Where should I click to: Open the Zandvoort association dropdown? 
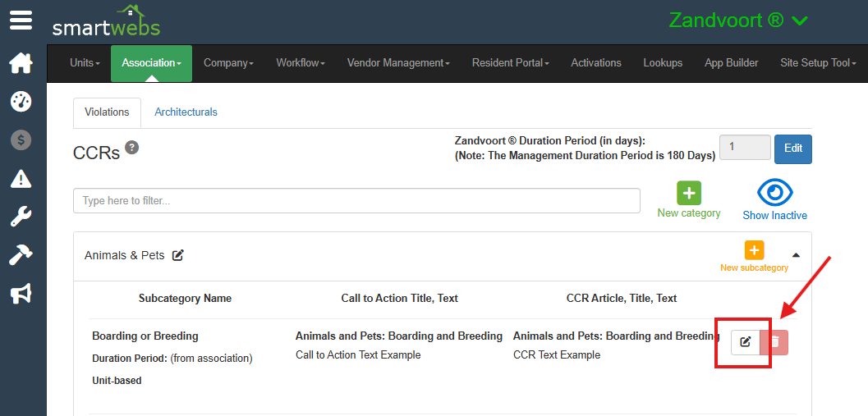tap(738, 21)
